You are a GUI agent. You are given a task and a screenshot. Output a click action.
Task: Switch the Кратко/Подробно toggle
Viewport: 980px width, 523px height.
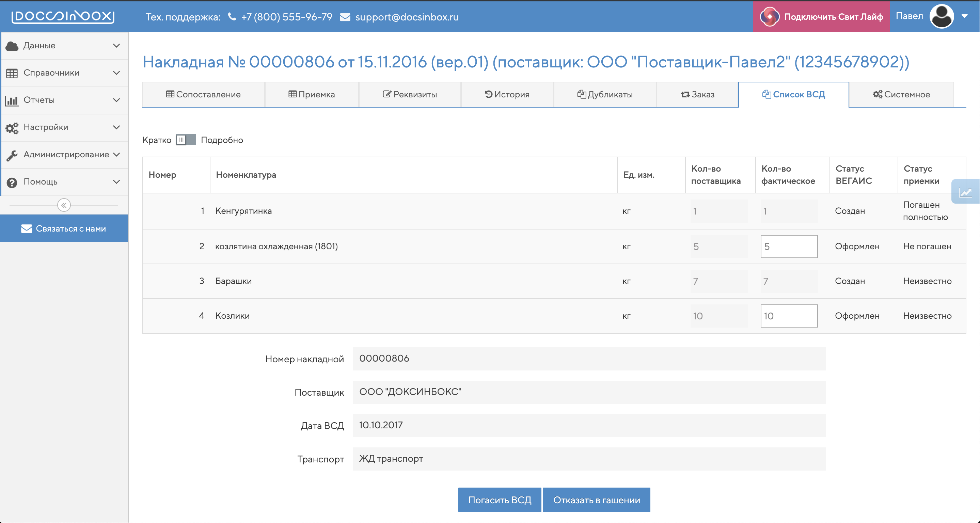pyautogui.click(x=186, y=140)
